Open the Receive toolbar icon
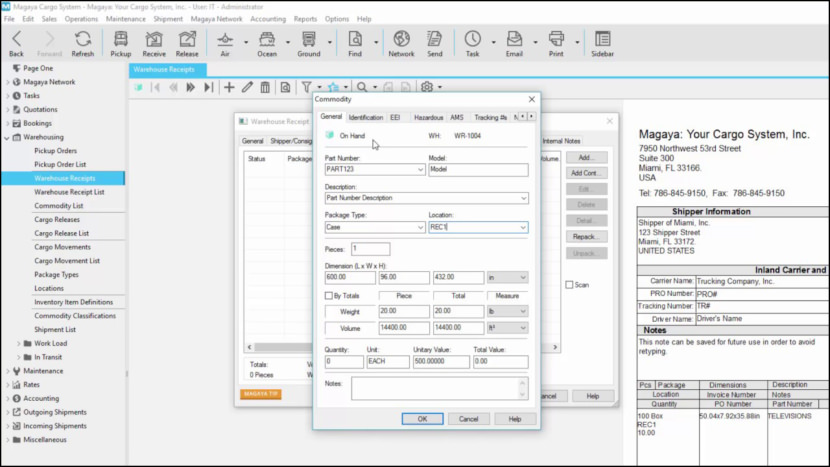This screenshot has width=830, height=467. (x=154, y=39)
